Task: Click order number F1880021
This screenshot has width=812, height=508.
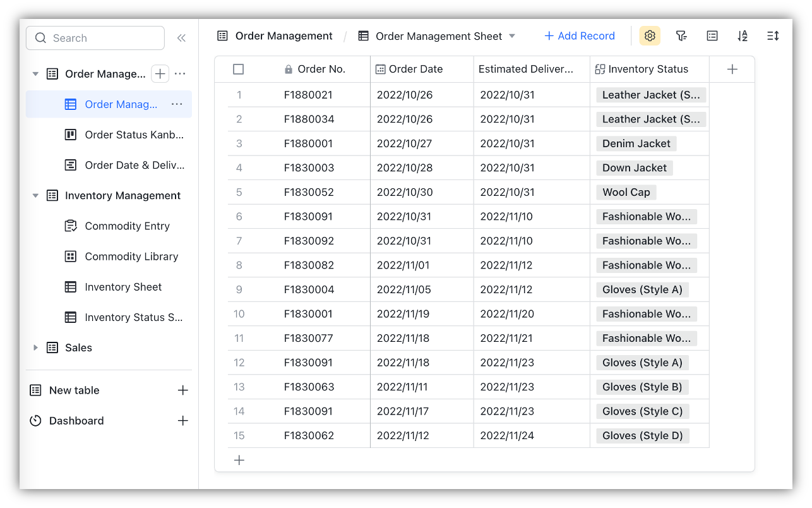Action: click(x=309, y=95)
